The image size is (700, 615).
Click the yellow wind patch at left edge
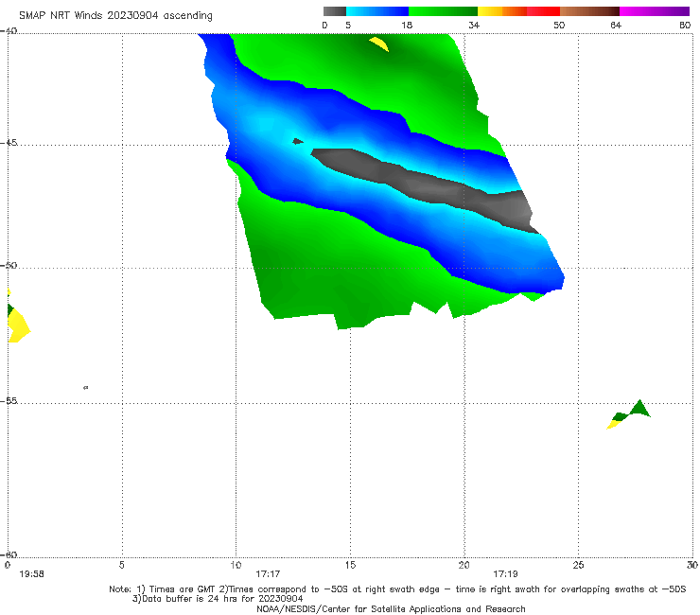[x=18, y=325]
